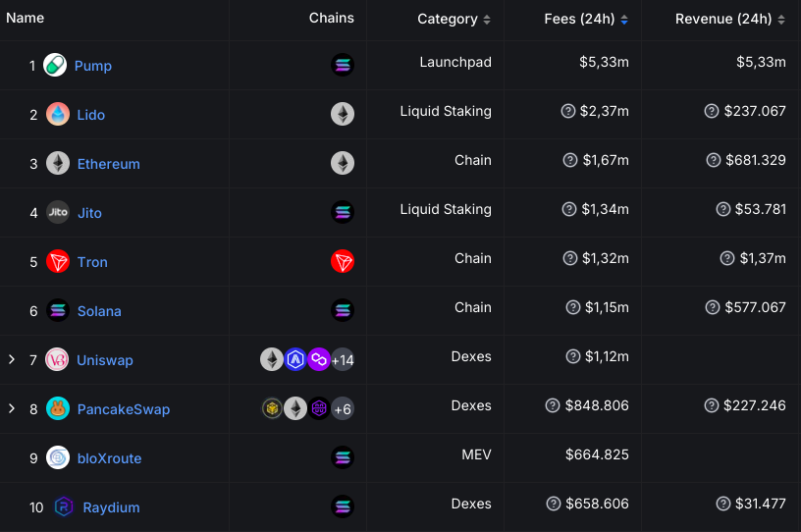Click the Lido protocol logo icon
Screen dimensions: 801x532
click(x=58, y=115)
